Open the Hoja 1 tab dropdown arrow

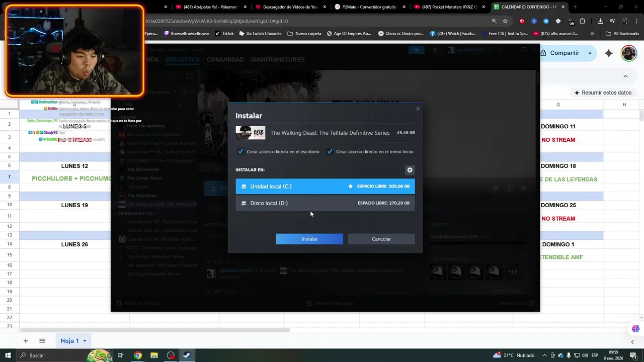point(85,341)
